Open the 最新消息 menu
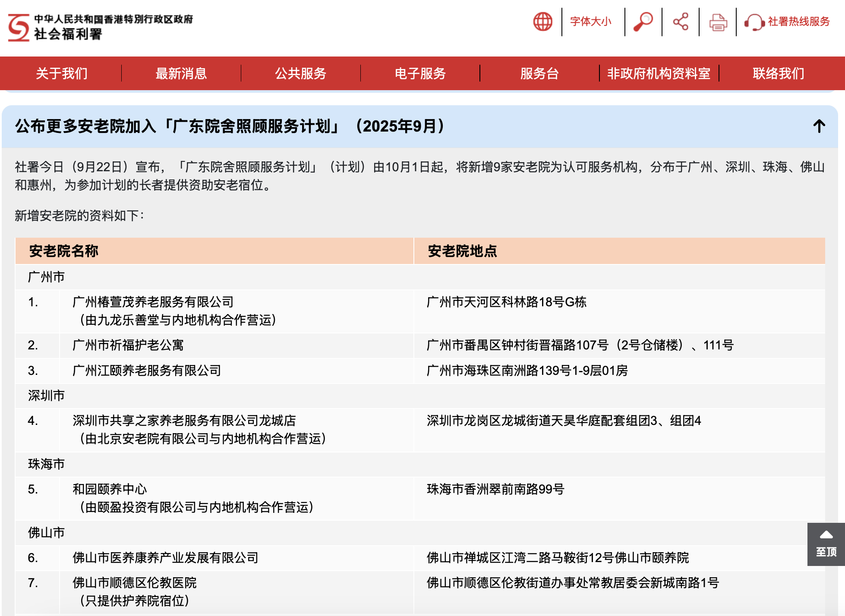The width and height of the screenshot is (845, 616). tap(181, 73)
